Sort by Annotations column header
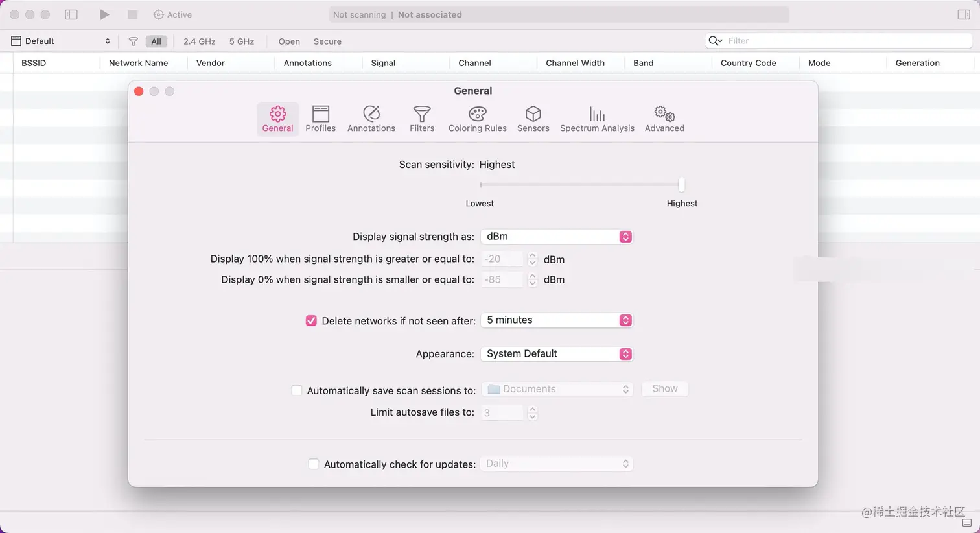The image size is (980, 533). point(308,63)
